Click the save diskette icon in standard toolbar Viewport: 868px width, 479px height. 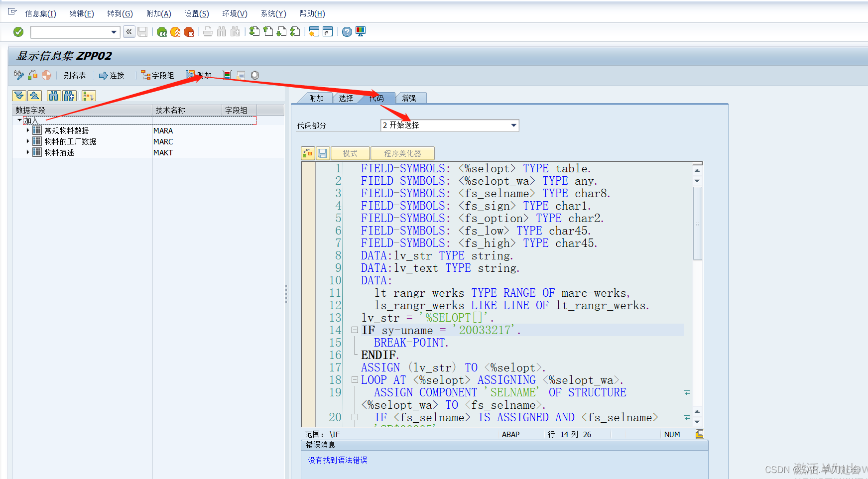click(x=143, y=31)
